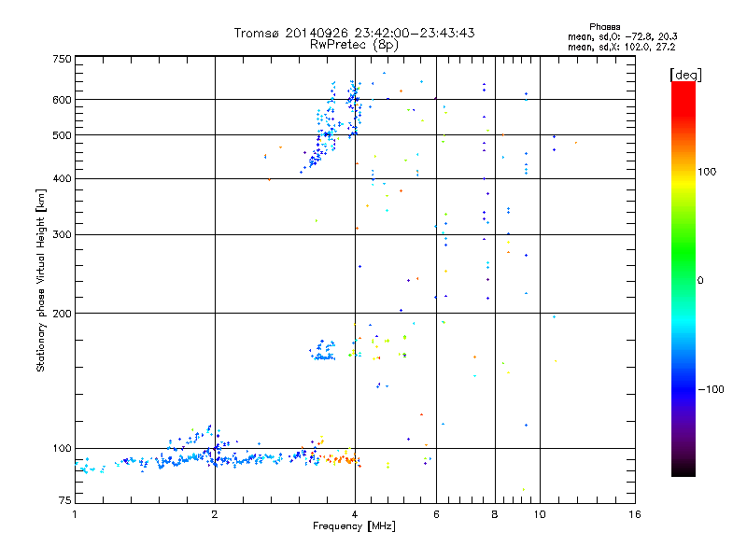The height and width of the screenshot is (560, 747).
Task: Click the x-axis tick label '16'
Action: (635, 514)
